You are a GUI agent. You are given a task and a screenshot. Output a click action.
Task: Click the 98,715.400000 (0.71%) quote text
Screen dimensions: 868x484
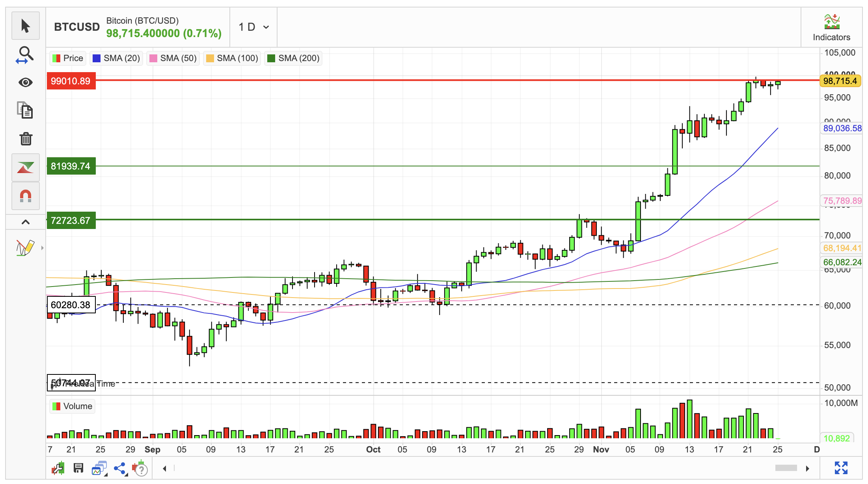(164, 34)
